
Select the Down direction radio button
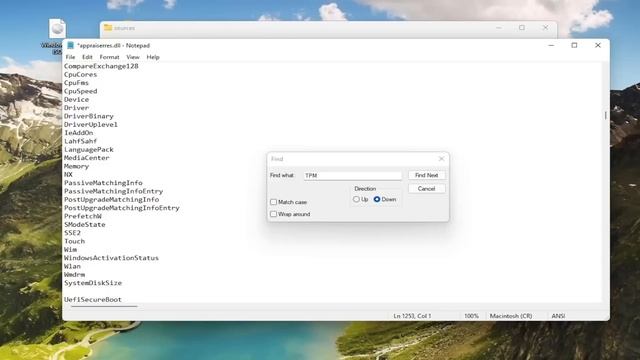click(x=377, y=199)
